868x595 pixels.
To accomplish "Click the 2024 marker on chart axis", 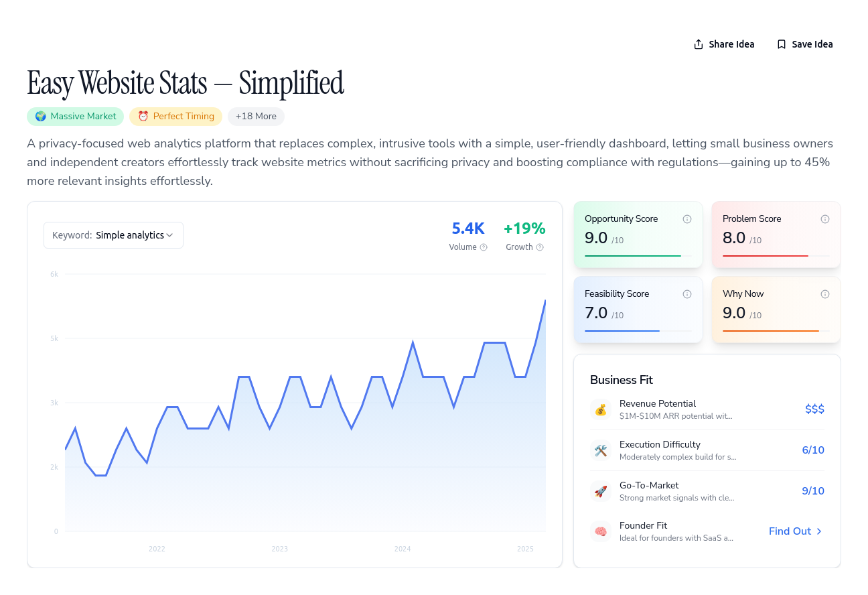I will [403, 549].
